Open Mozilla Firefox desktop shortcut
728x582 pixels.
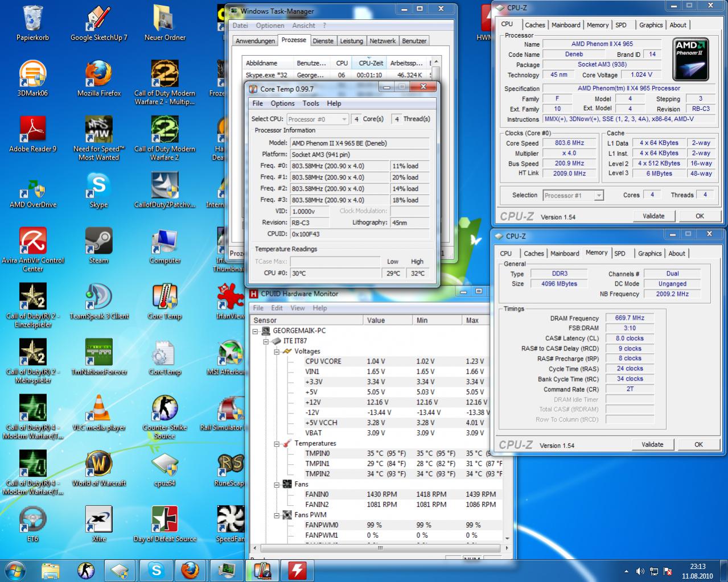pos(99,79)
